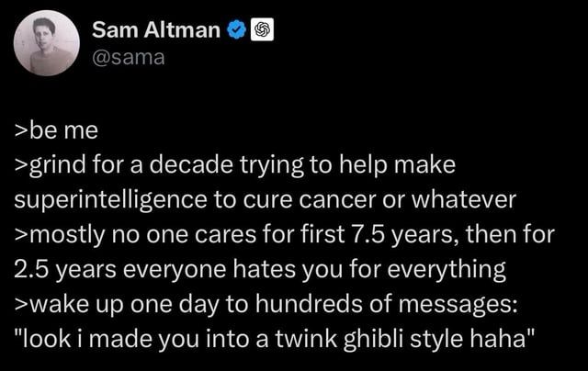Click the blue verified checkmark badge
This screenshot has width=588, height=371.
[235, 30]
